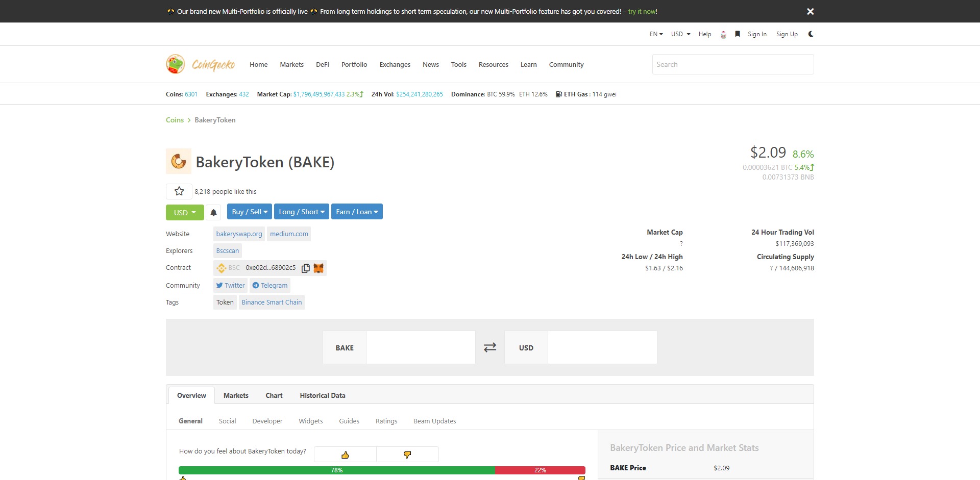Close the Multi-Portfolio announcement banner
Image resolution: width=980 pixels, height=480 pixels.
pos(810,11)
